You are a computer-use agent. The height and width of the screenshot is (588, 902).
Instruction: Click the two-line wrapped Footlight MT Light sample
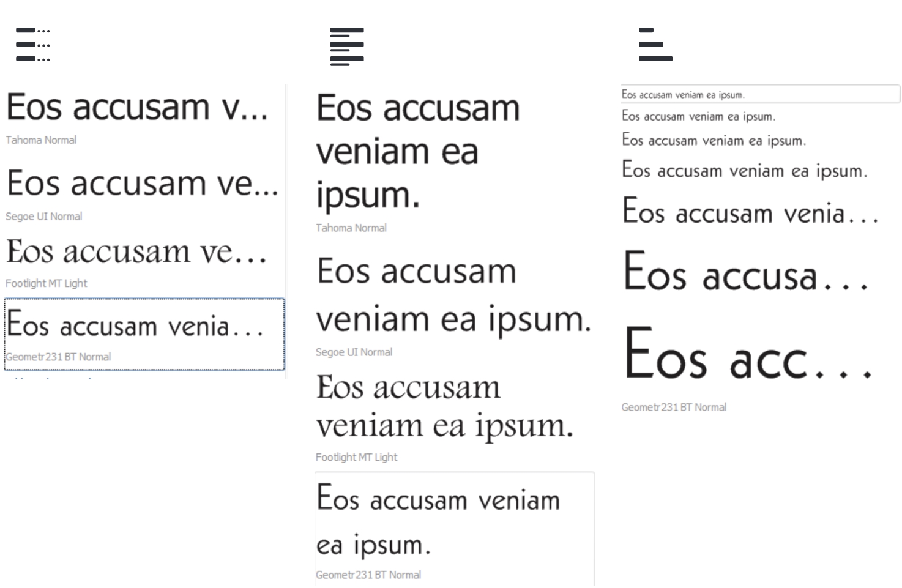pos(444,406)
